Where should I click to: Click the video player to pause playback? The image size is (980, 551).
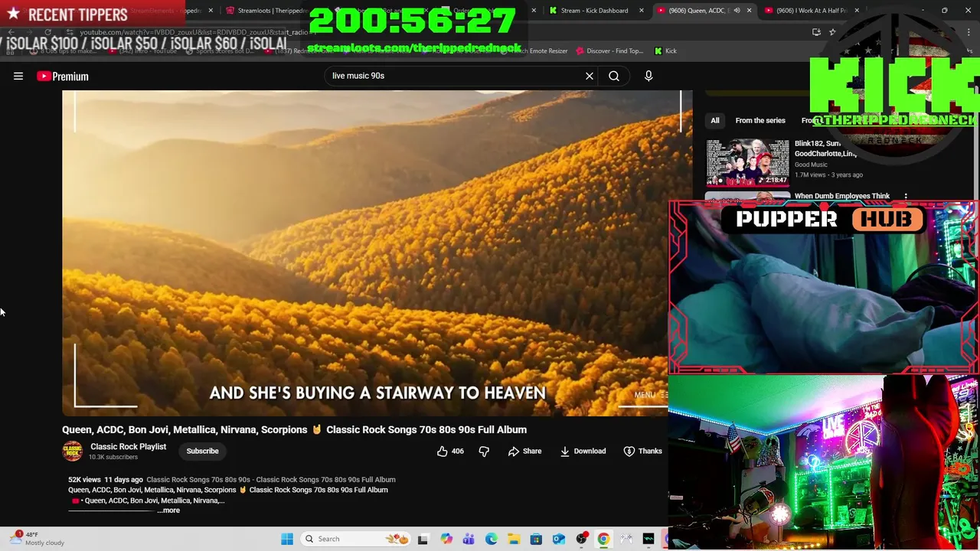pyautogui.click(x=365, y=253)
